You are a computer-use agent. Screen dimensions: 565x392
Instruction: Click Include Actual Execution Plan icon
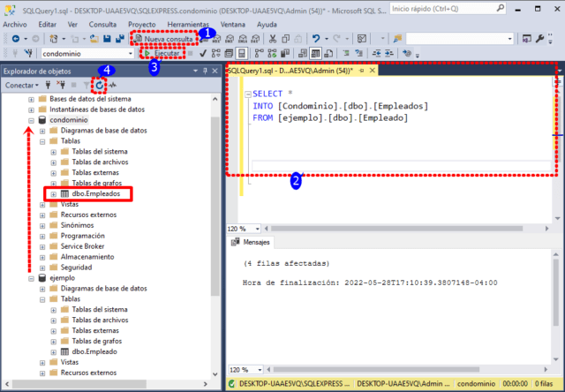(x=259, y=54)
